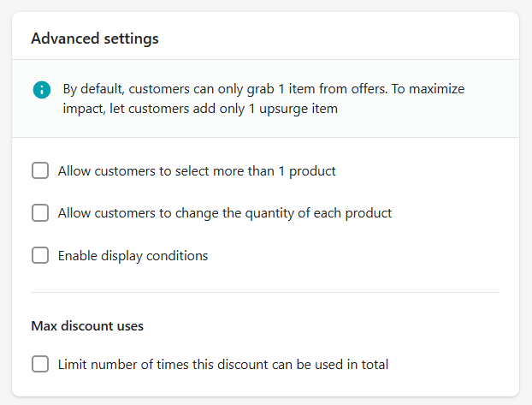This screenshot has height=405, width=532.
Task: Click the Max discount uses heading
Action: pyautogui.click(x=87, y=326)
